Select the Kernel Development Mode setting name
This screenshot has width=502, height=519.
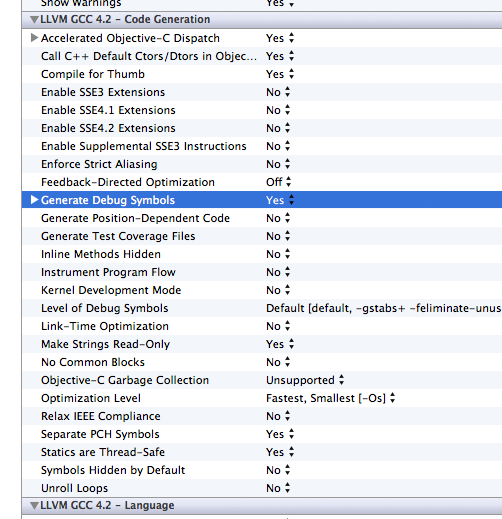click(x=111, y=290)
